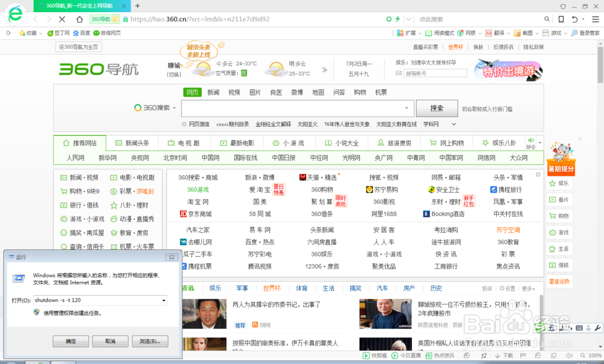This screenshot has width=604, height=364.
Task: Open the Run dialog command dropdown arrow
Action: click(x=164, y=301)
